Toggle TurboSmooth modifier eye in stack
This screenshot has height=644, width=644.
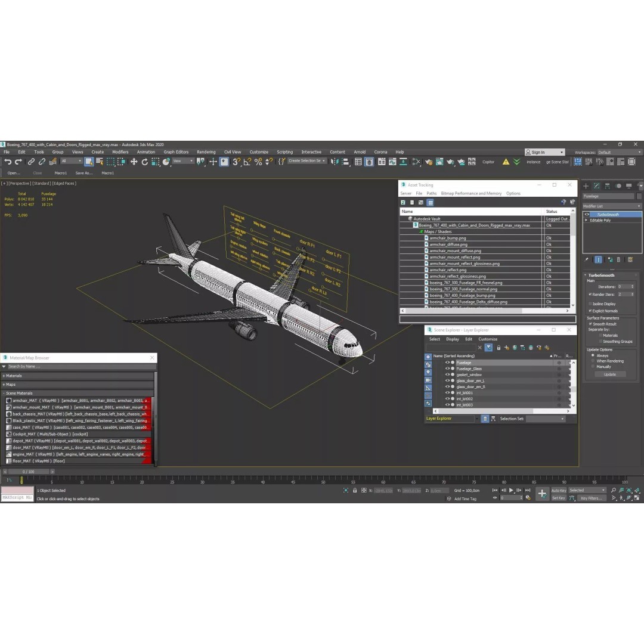click(587, 215)
